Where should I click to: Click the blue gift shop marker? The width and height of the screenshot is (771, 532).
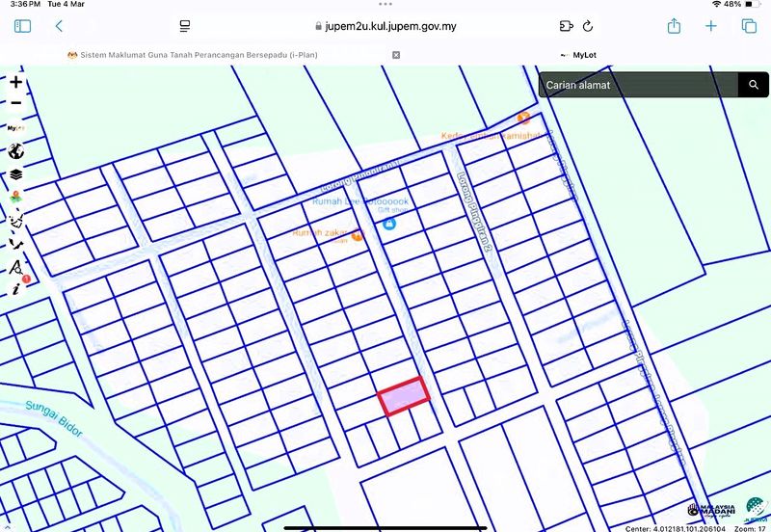click(389, 224)
